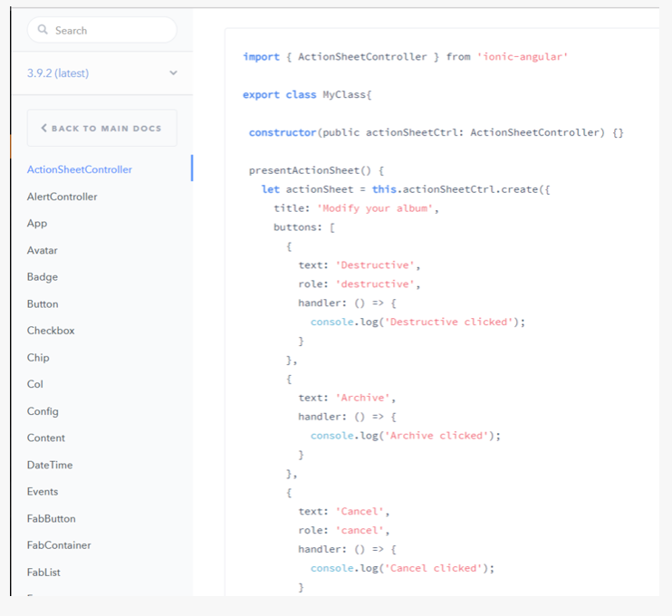This screenshot has width=672, height=616.
Task: Click the export class MyClass line
Action: [x=307, y=95]
